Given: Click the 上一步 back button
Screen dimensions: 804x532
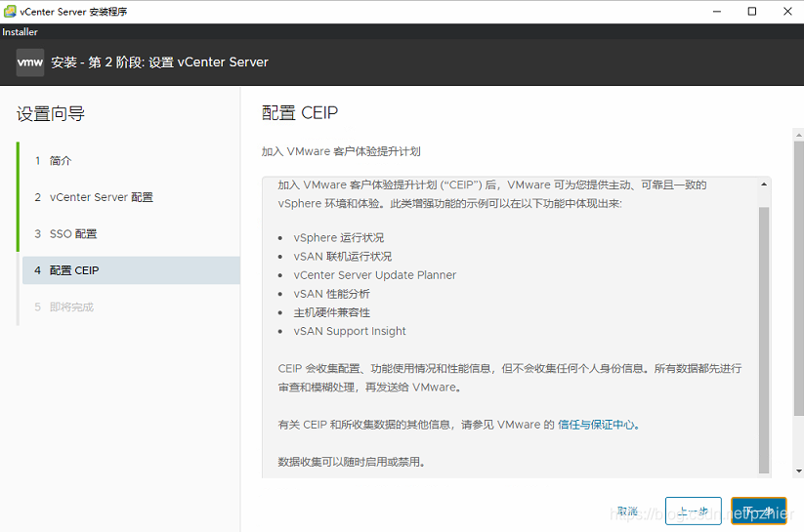Looking at the screenshot, I should click(694, 511).
